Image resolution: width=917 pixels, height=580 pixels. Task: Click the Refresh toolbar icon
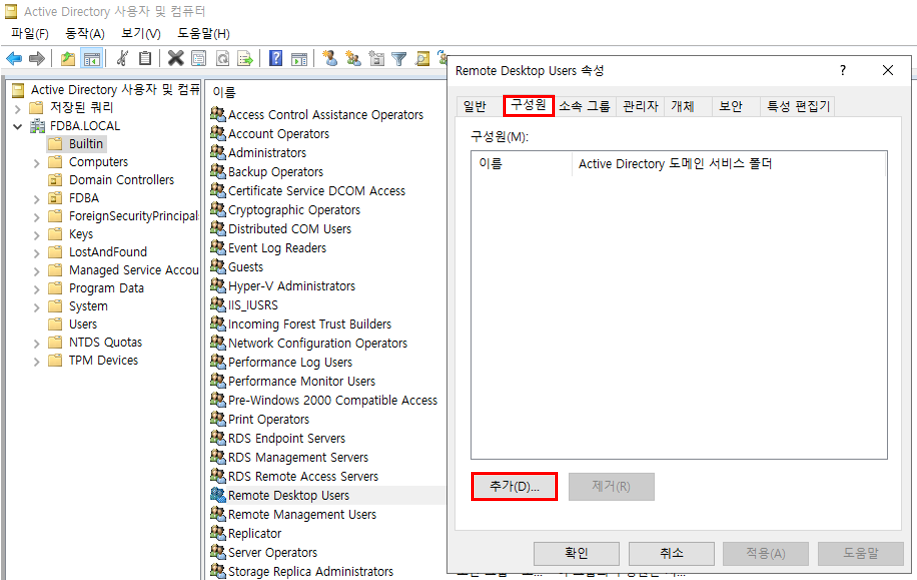pos(223,58)
